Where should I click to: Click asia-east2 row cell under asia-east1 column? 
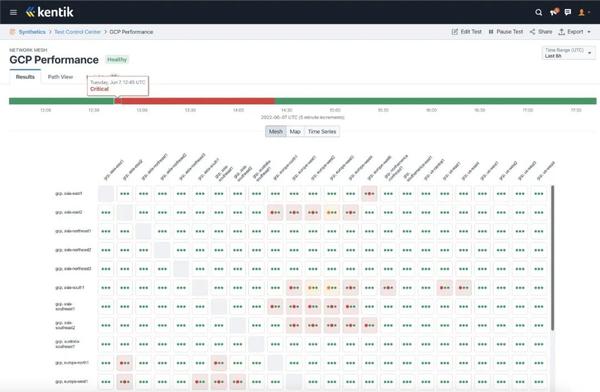pyautogui.click(x=106, y=212)
